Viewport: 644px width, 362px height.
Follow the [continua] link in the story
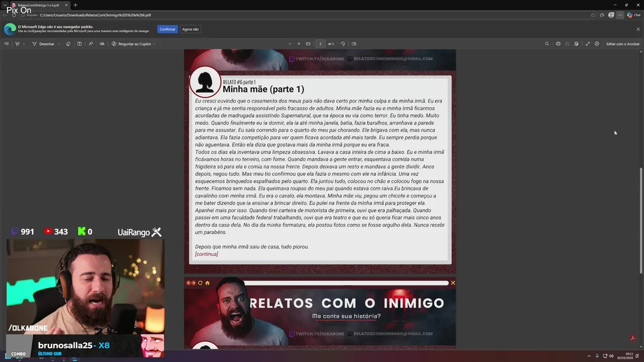[x=207, y=254]
